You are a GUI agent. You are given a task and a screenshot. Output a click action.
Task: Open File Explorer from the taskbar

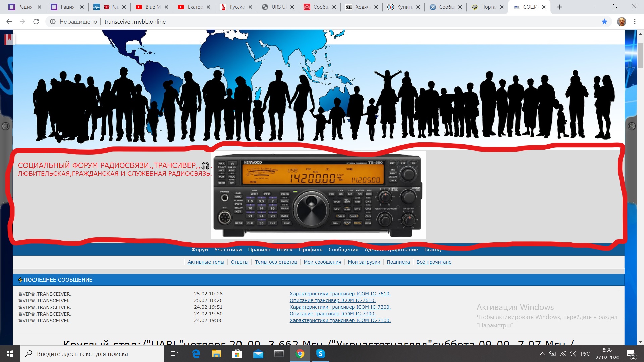[x=217, y=354]
